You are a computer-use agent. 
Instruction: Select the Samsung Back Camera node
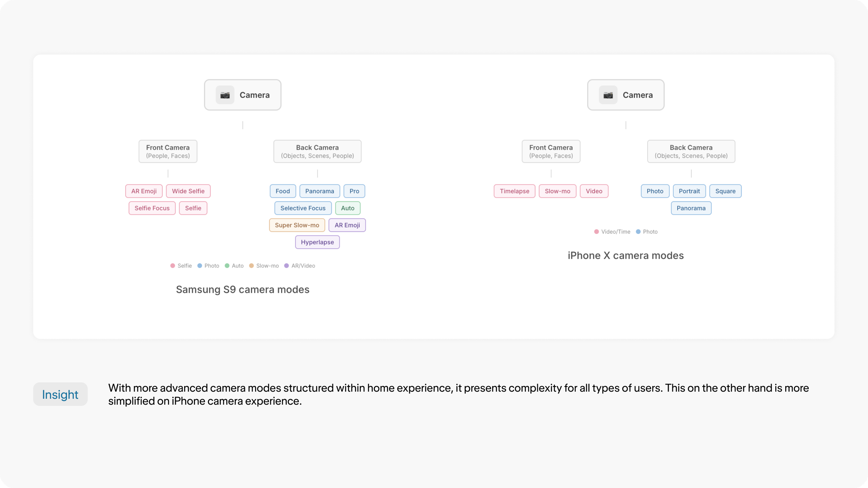317,152
